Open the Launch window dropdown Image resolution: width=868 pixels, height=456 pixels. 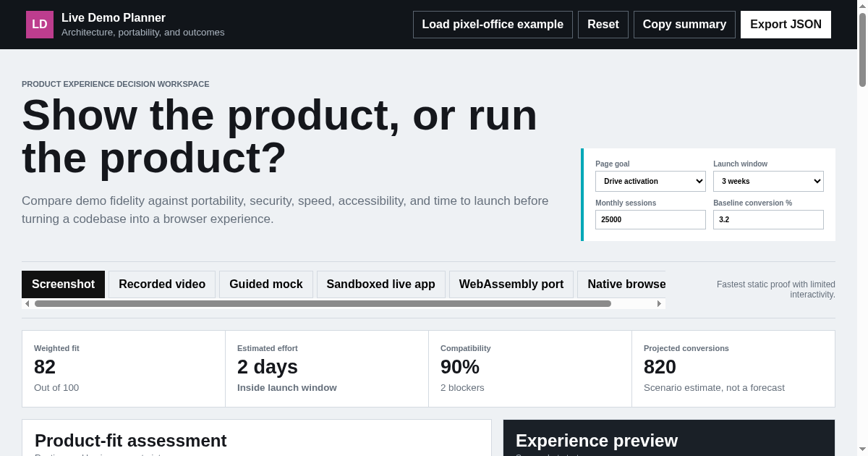(768, 181)
